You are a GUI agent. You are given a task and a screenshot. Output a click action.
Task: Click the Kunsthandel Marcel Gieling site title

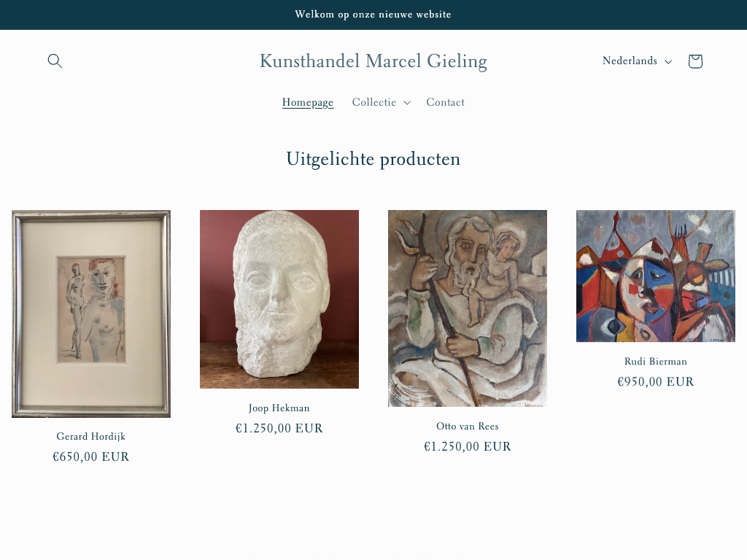coord(373,61)
